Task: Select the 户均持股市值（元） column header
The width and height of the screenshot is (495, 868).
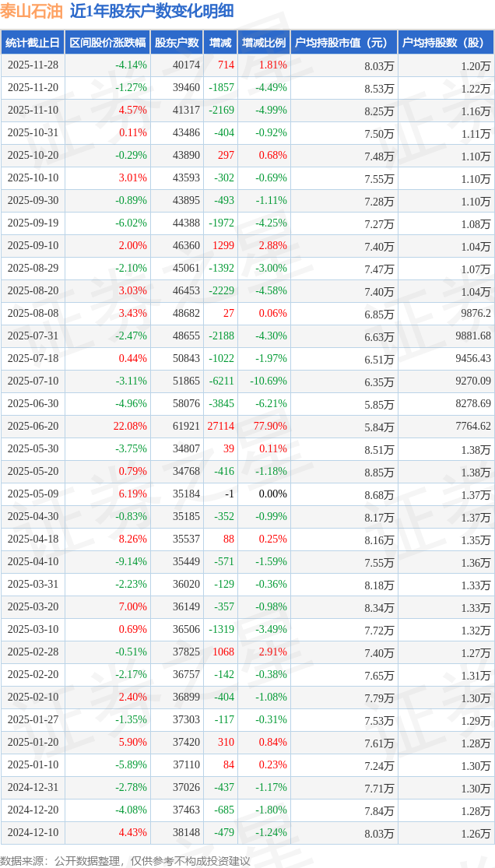Action: [343, 43]
